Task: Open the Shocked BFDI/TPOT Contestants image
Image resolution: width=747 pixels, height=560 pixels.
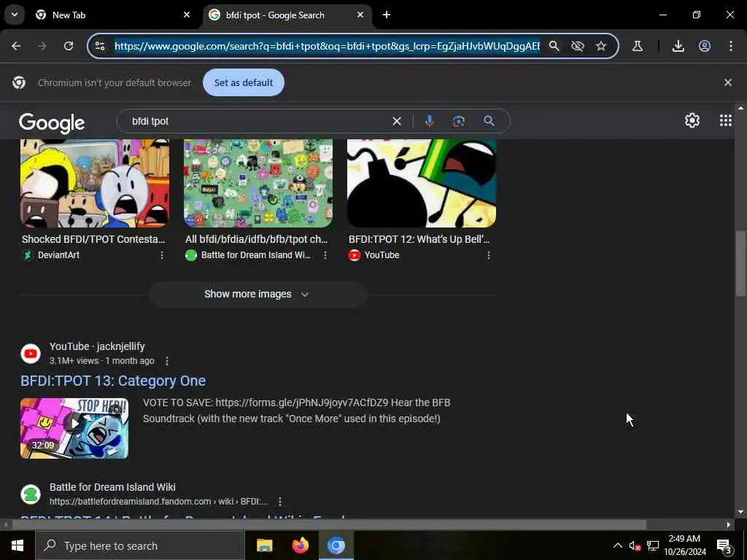Action: [x=95, y=183]
